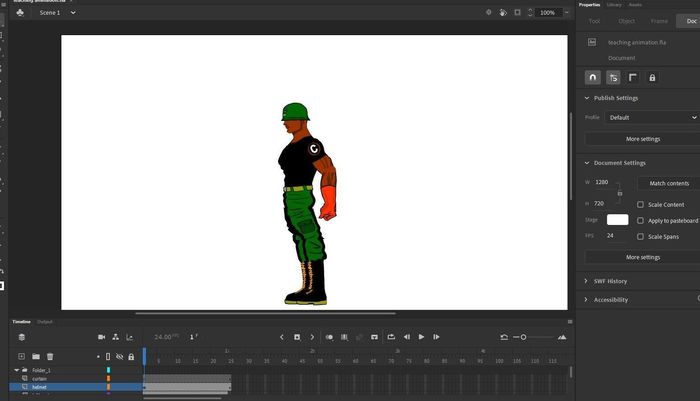Viewport: 700px width, 401px height.
Task: Click the layer view stack icon
Action: coord(22,337)
